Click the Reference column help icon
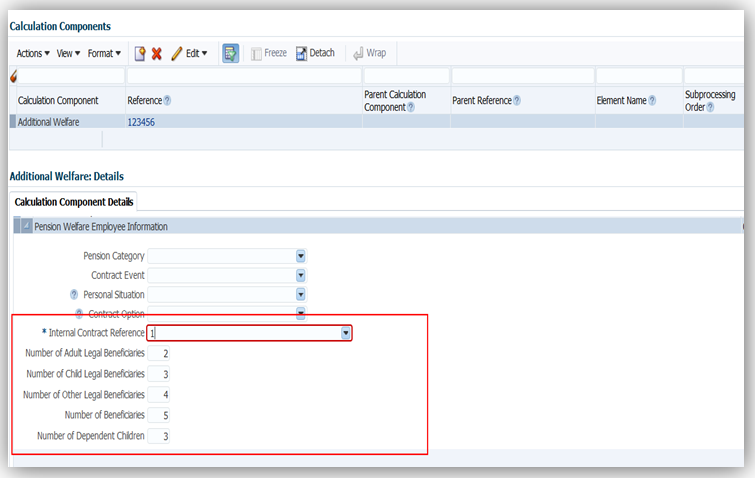The image size is (755, 478). 167,101
